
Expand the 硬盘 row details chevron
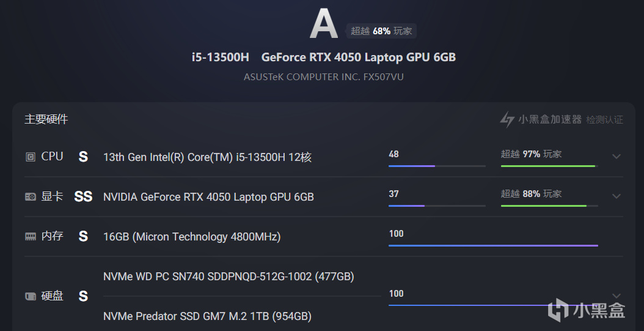click(617, 296)
